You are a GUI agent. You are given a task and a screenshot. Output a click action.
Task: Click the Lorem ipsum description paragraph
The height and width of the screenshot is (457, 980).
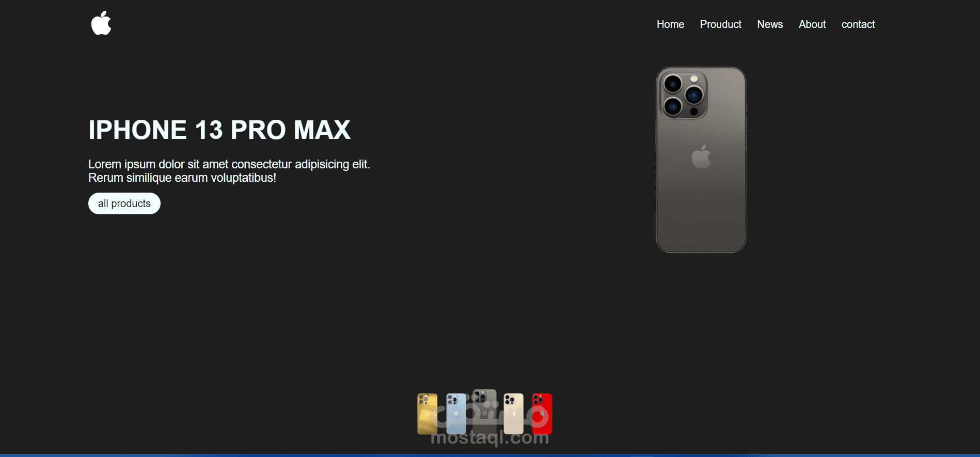pos(229,171)
